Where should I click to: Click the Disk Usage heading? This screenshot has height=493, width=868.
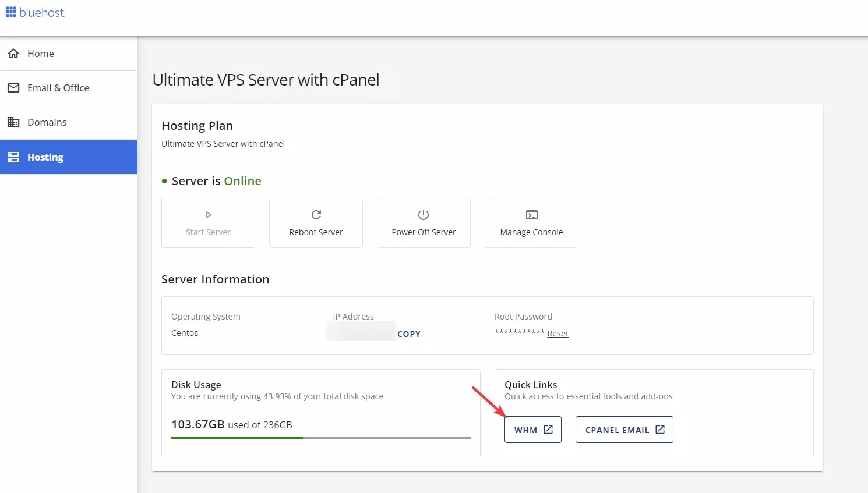click(x=196, y=385)
